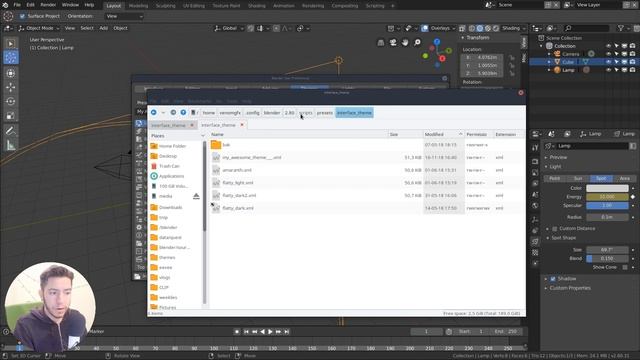Screen dimensions: 640x360
Task: Go to scripts folder in breadcrumb
Action: pyautogui.click(x=305, y=113)
